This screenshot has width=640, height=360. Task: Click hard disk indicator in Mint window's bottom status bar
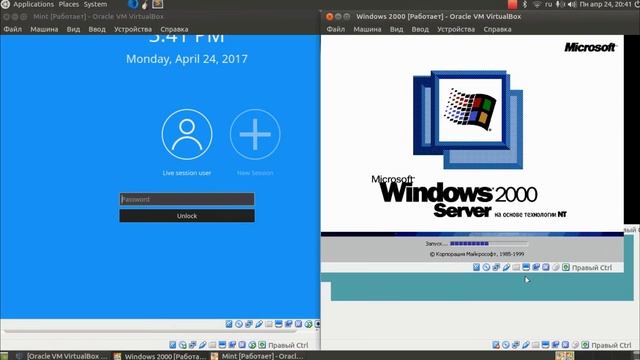click(x=173, y=345)
